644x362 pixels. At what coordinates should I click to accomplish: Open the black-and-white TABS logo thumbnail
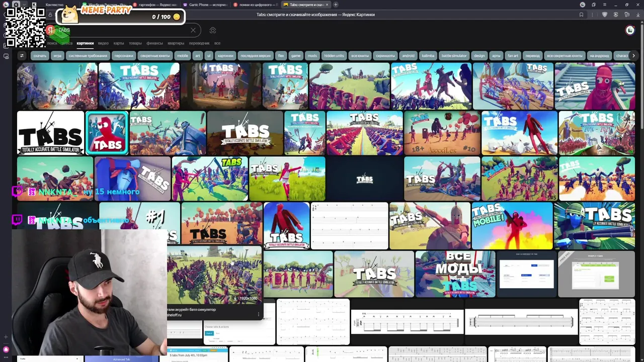(x=50, y=133)
